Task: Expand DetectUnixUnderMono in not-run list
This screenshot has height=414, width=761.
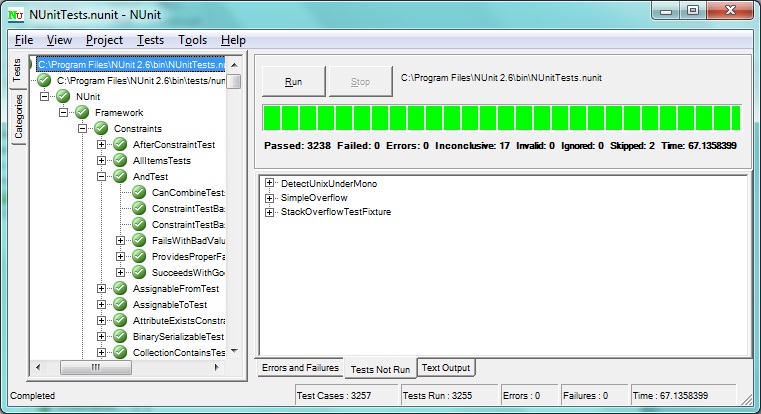Action: coord(270,184)
